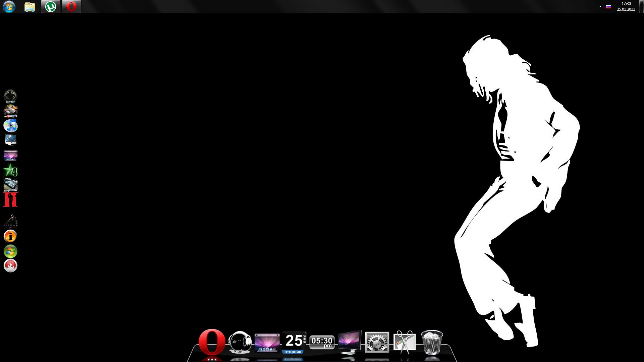Start the Need for Speed Hot Pursuit shortcut
Image resolution: width=644 pixels, height=362 pixels.
[10, 111]
